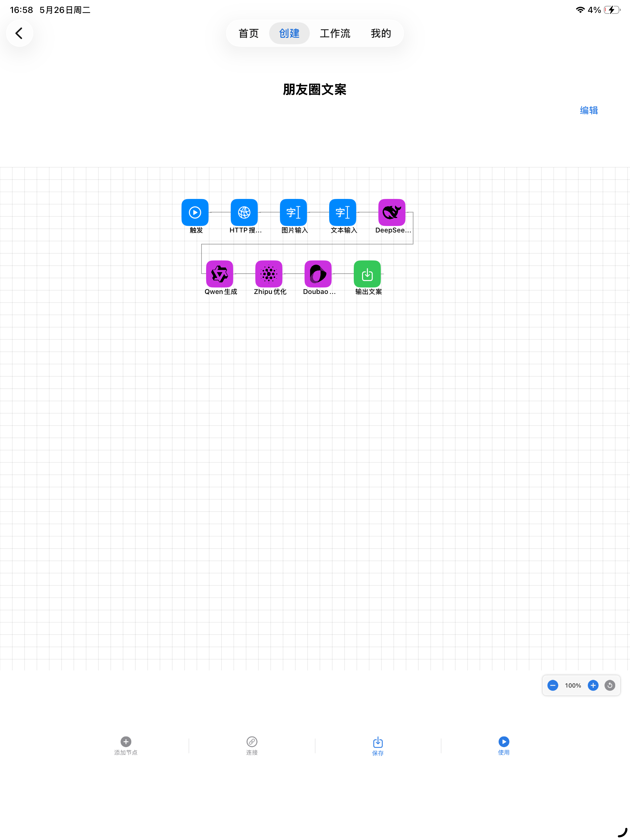Click the 朋友圈文案 workflow title
630x840 pixels.
[x=315, y=89]
